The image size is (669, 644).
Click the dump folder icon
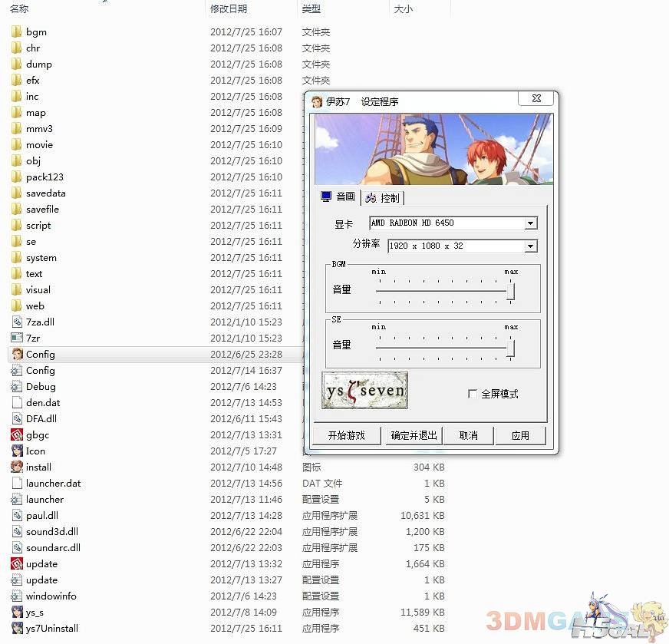(16, 64)
